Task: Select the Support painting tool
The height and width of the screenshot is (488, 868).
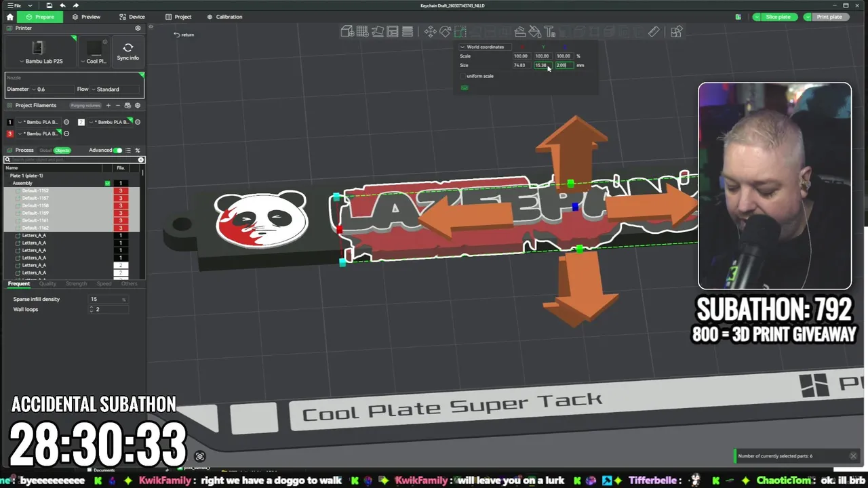Action: (x=519, y=32)
